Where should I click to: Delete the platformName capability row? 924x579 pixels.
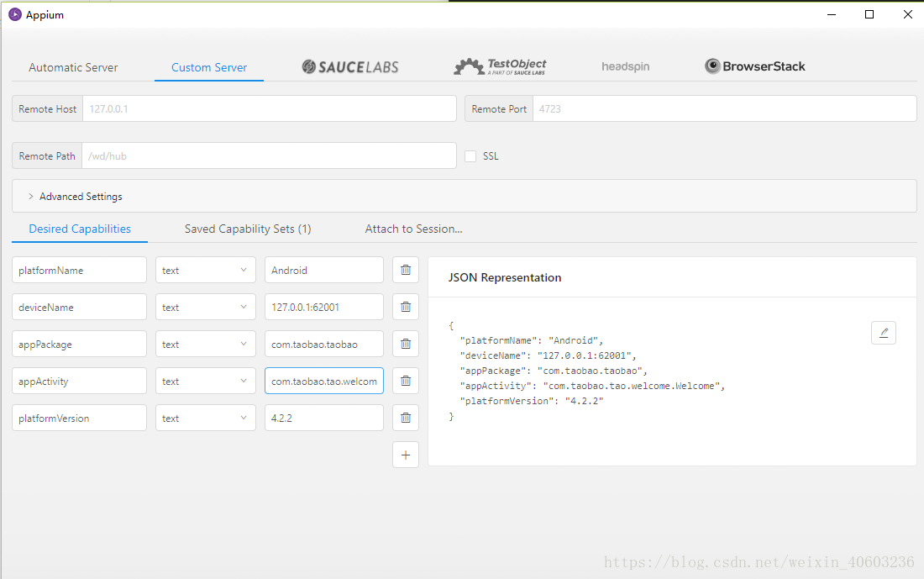pos(406,270)
